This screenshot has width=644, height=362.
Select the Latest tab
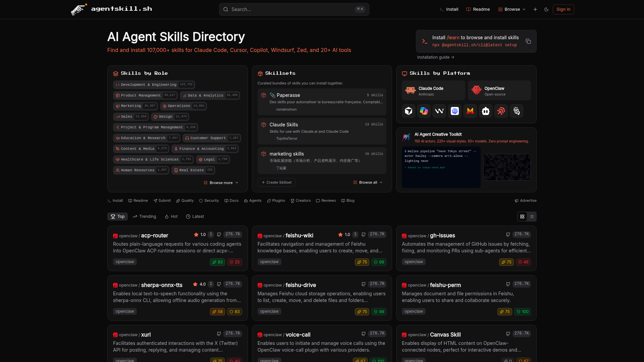pyautogui.click(x=195, y=217)
